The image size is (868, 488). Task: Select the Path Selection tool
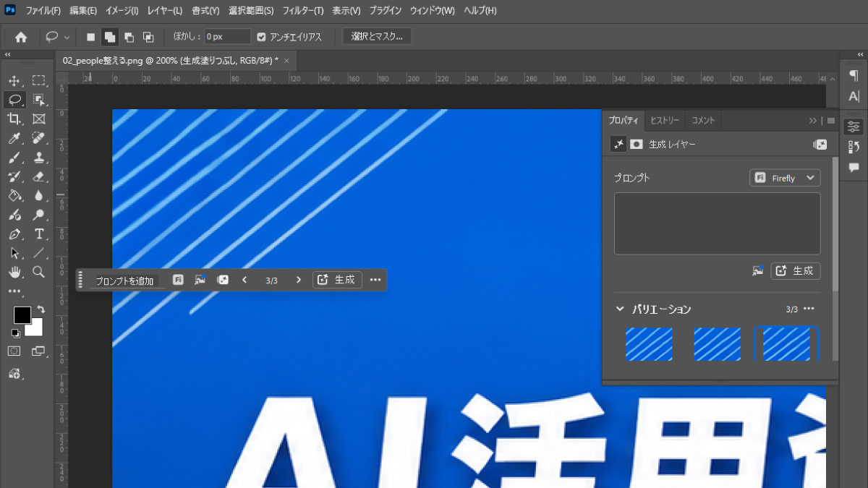[14, 253]
